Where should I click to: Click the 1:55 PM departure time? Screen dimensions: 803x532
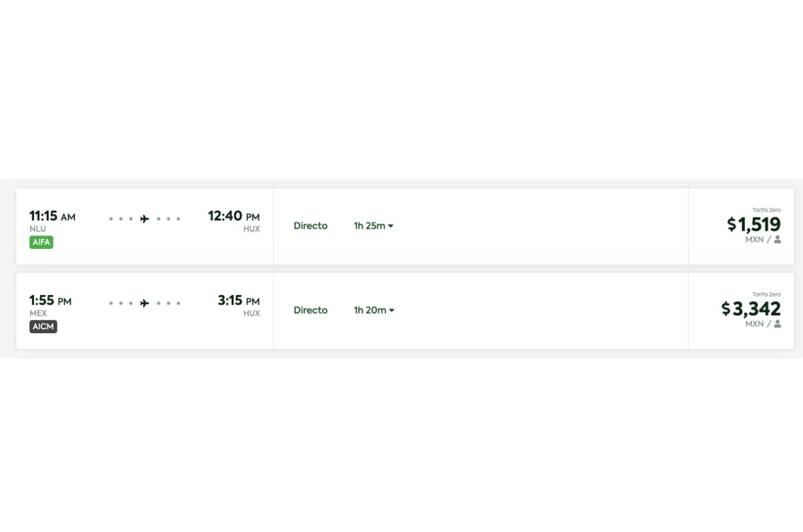point(50,300)
